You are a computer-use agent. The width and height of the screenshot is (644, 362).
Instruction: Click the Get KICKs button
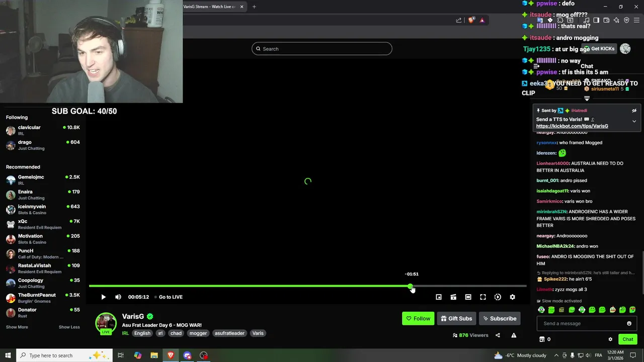tap(599, 49)
